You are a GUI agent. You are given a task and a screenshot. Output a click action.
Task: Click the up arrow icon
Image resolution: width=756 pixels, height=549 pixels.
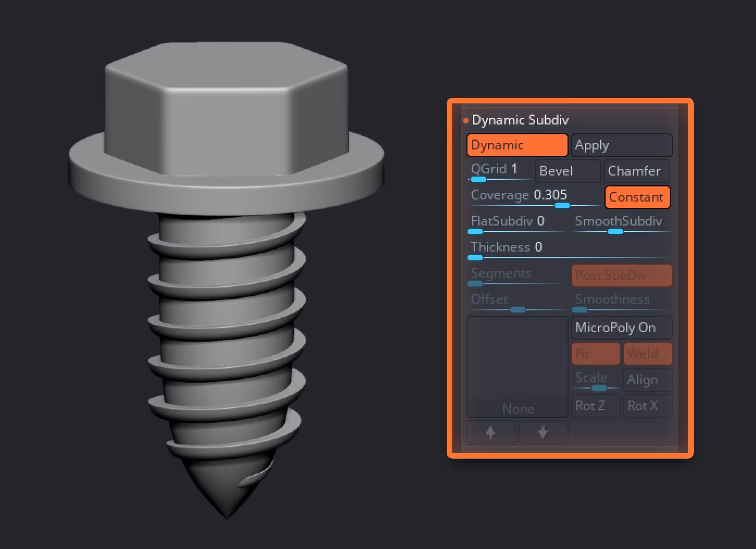[x=491, y=432]
